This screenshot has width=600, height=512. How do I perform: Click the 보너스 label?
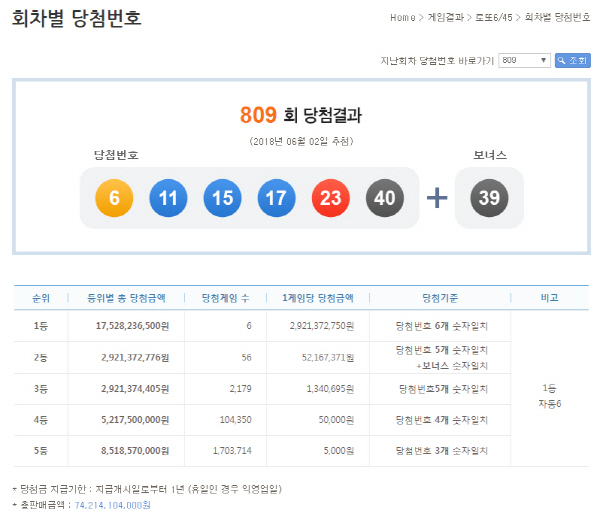pos(490,155)
